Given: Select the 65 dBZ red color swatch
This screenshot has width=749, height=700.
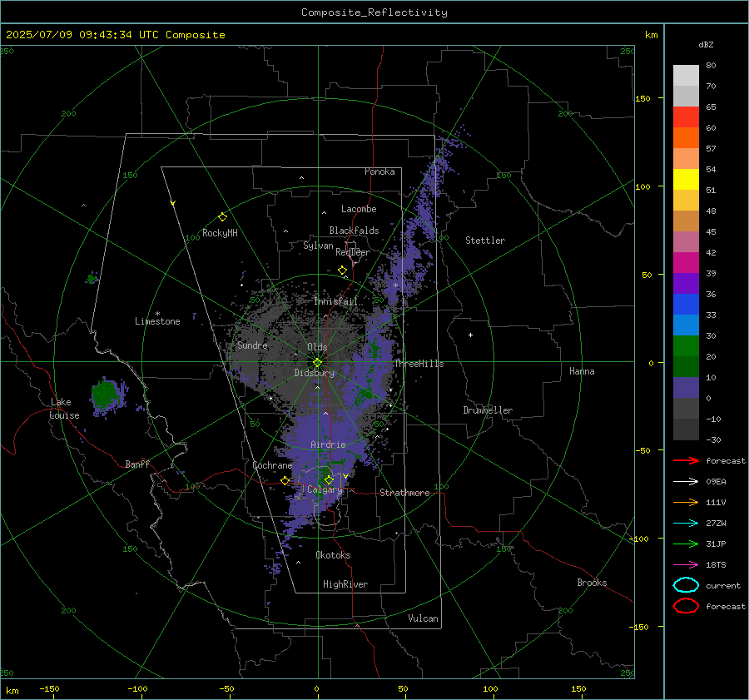Looking at the screenshot, I should (686, 117).
